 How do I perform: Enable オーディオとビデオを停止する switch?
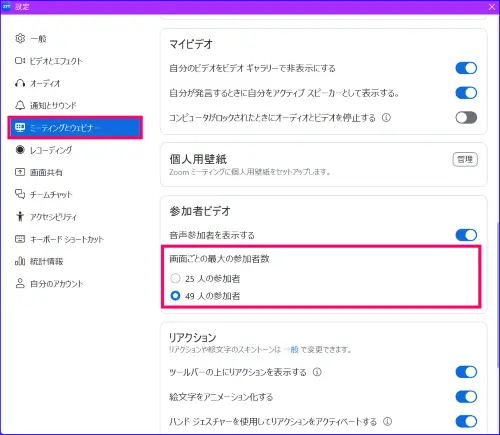[x=466, y=118]
